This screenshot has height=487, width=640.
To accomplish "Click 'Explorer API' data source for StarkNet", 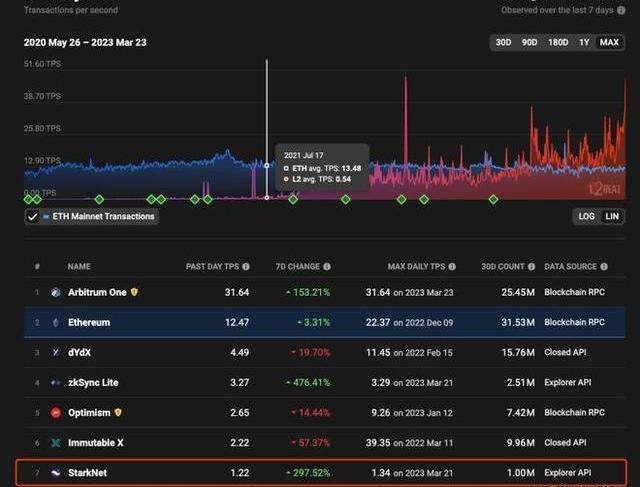I will pos(567,473).
